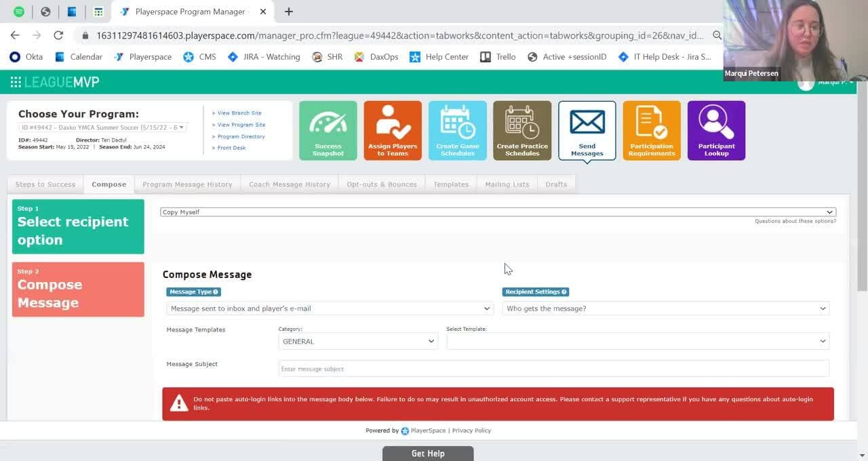Click the View Branch Site link
The width and height of the screenshot is (868, 461).
click(239, 113)
